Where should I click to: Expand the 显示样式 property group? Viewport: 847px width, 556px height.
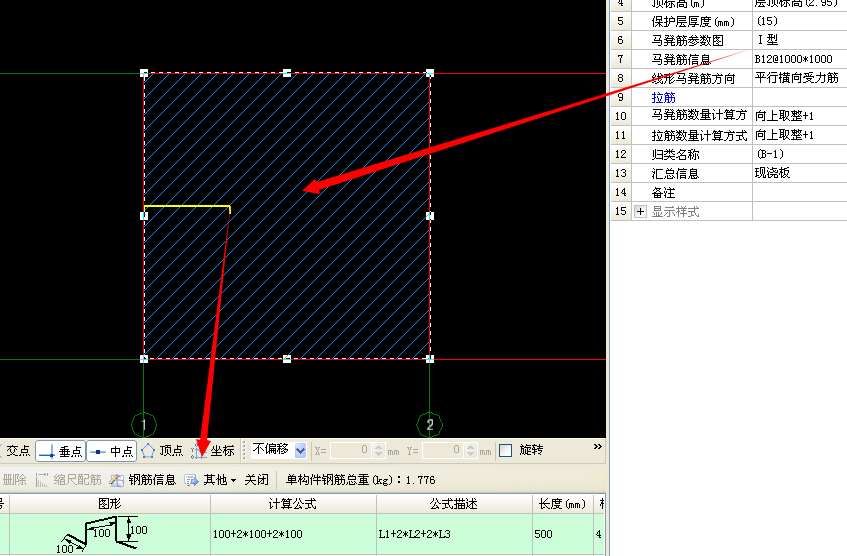(640, 211)
